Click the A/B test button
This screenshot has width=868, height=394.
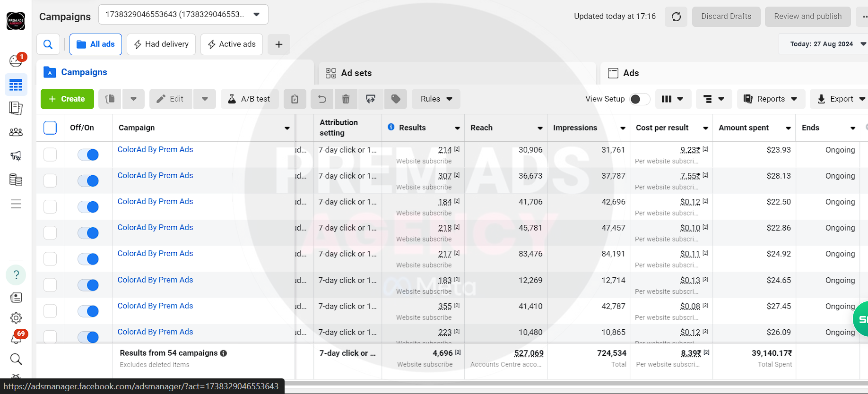250,99
